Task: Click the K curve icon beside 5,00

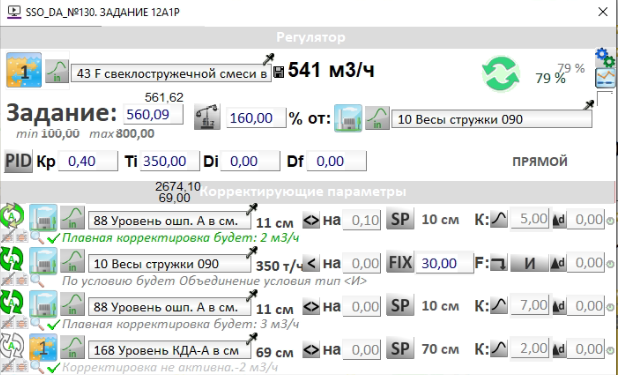Action: point(499,220)
